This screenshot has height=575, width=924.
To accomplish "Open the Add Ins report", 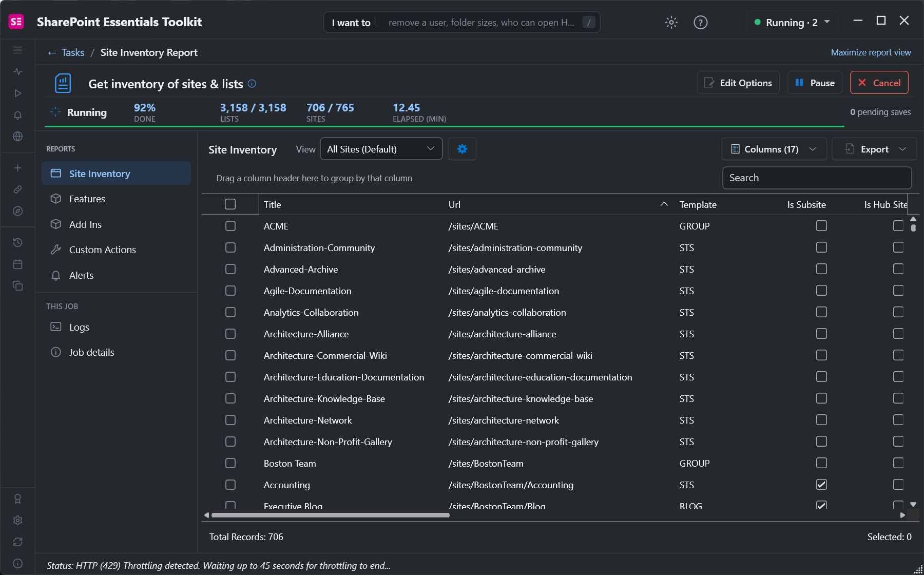I will click(x=117, y=224).
